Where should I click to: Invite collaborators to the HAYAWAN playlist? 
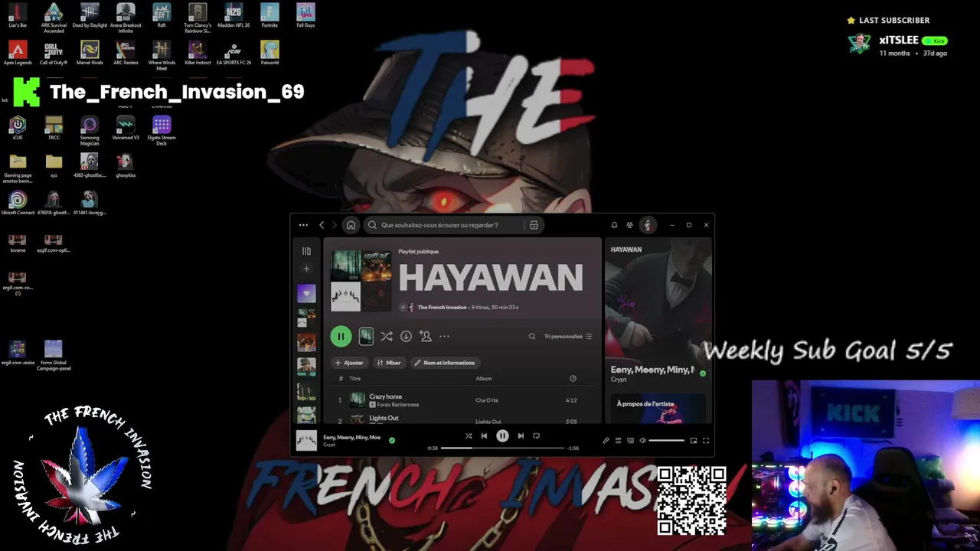426,336
